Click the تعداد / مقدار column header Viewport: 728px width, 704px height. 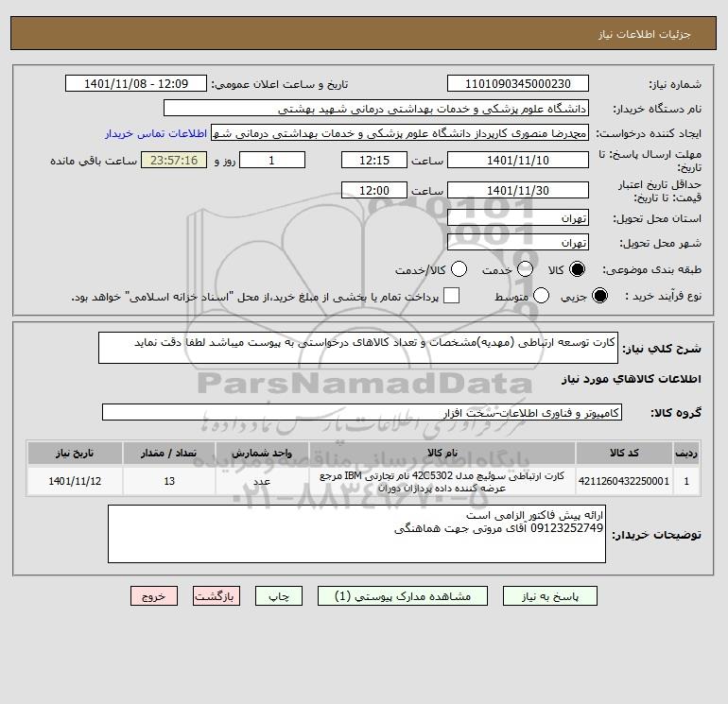[169, 453]
